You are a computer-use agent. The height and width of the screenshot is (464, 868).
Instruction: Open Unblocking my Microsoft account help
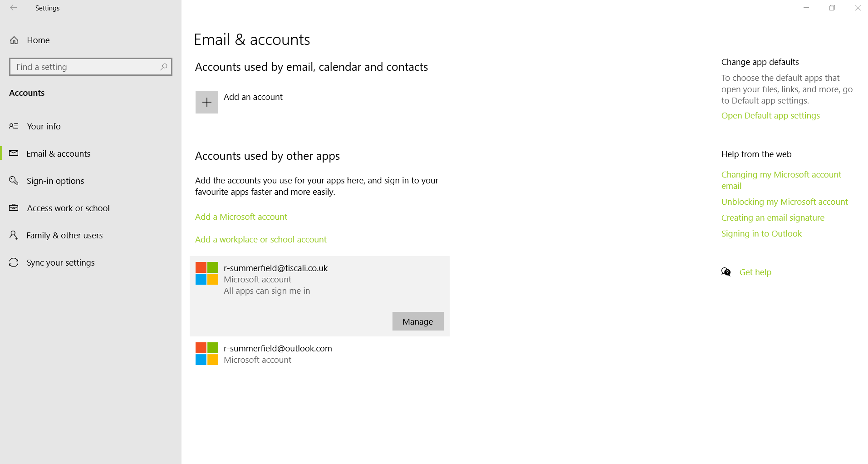point(784,202)
